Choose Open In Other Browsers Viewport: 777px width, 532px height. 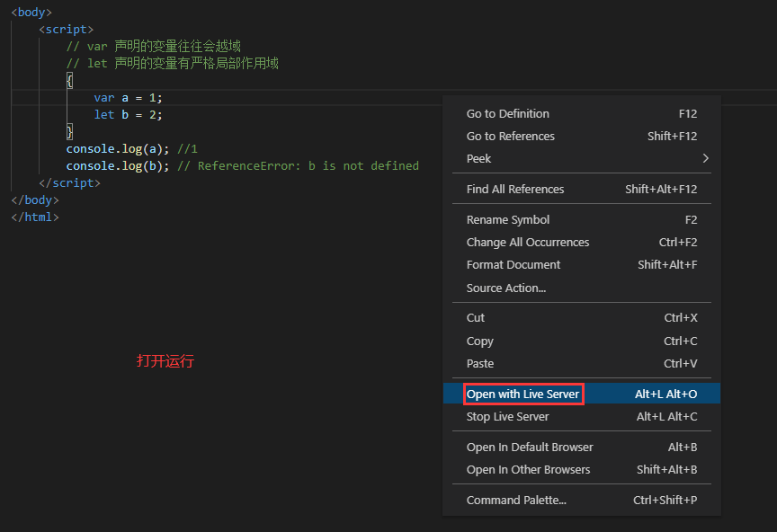[581, 470]
